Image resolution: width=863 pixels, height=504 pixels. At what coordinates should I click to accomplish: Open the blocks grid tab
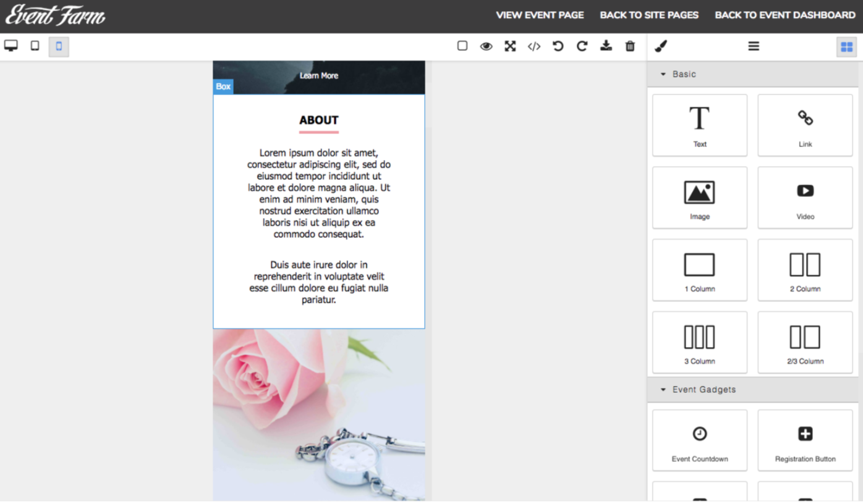pyautogui.click(x=846, y=47)
